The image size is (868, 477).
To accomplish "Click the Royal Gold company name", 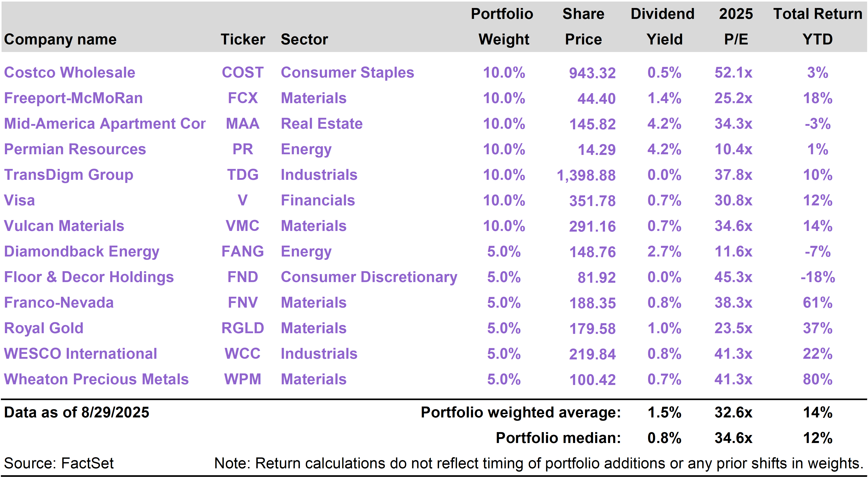I will point(43,328).
